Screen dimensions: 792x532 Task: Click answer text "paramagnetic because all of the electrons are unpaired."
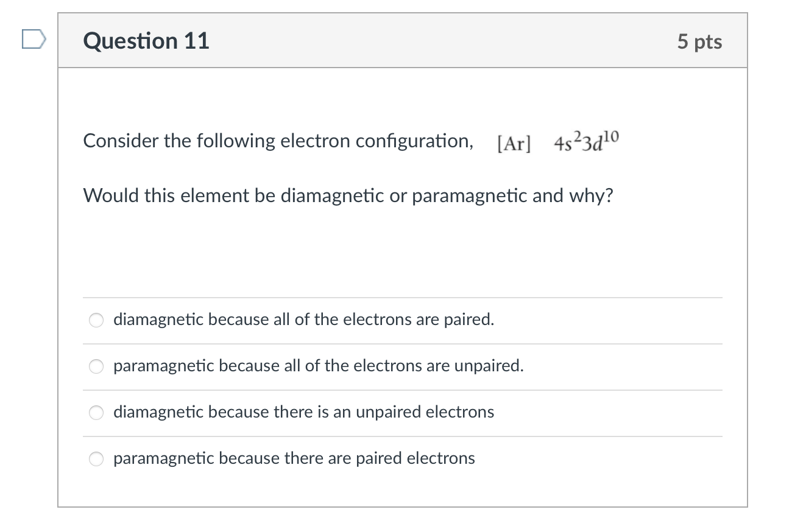coord(318,366)
